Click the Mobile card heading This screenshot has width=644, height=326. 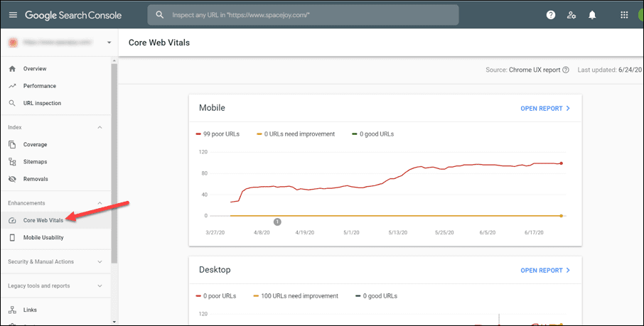(212, 107)
